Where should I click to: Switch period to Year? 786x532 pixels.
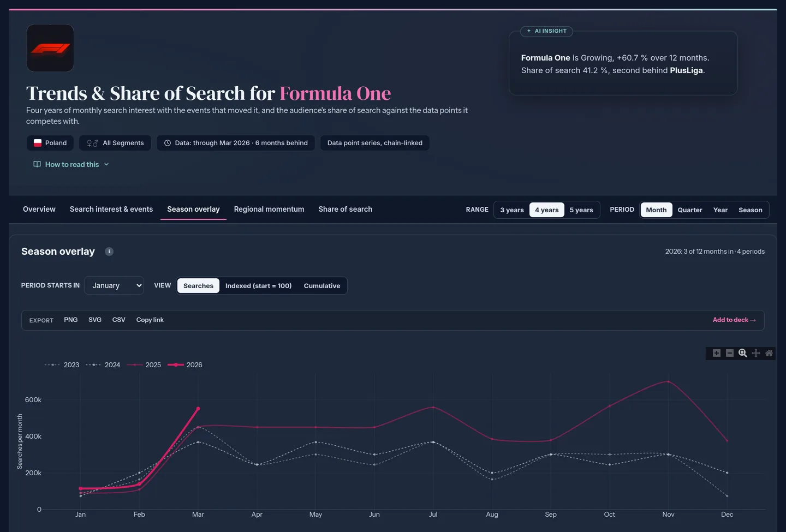point(720,210)
